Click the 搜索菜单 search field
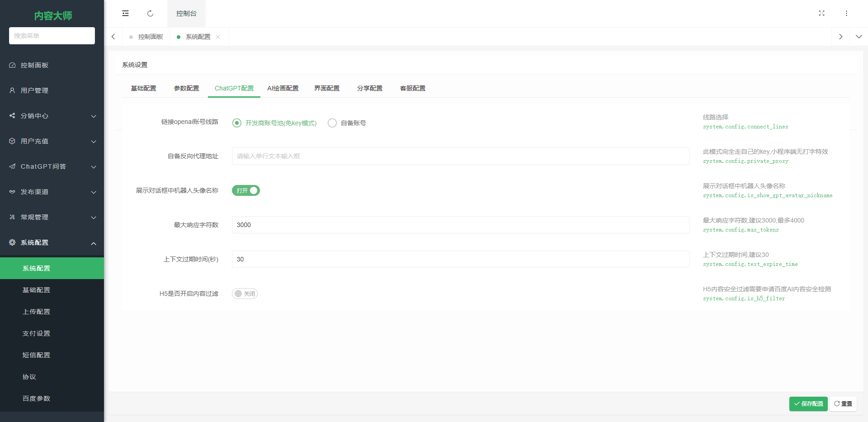Screen dimensions: 868x422 click(52, 36)
